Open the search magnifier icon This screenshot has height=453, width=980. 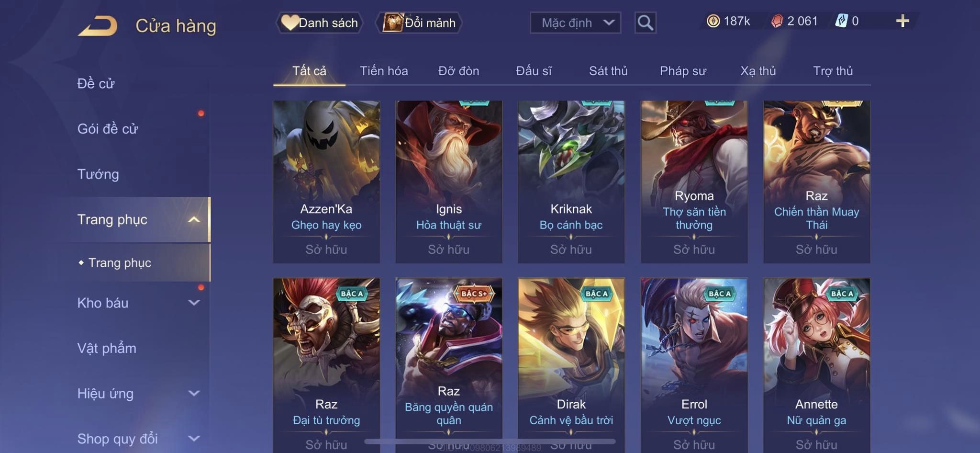pos(645,23)
